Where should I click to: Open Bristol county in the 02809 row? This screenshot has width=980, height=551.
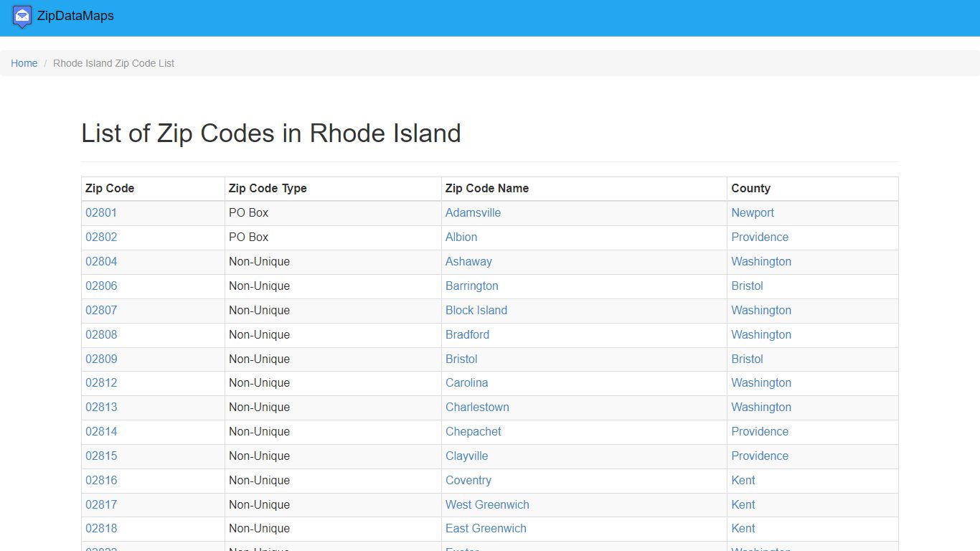pyautogui.click(x=747, y=359)
